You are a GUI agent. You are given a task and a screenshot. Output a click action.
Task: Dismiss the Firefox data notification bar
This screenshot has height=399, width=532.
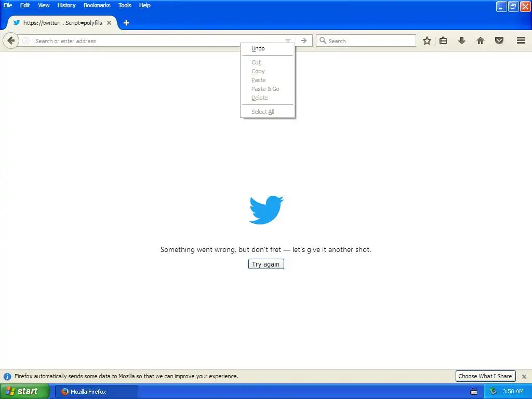click(524, 376)
